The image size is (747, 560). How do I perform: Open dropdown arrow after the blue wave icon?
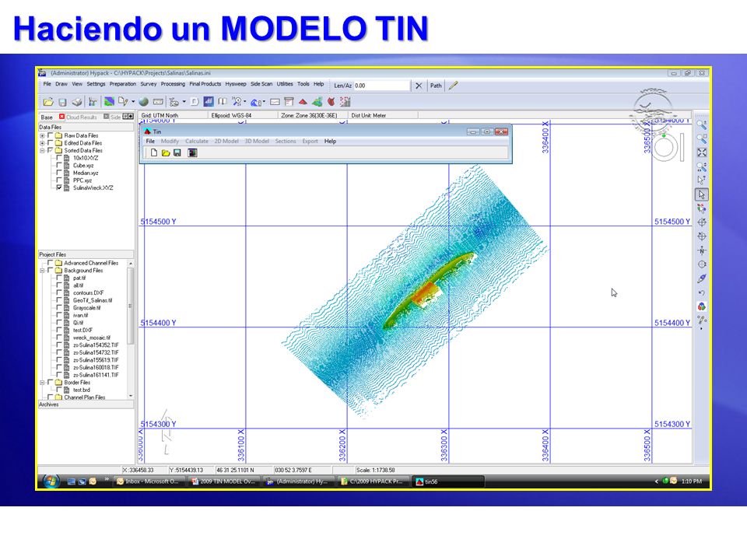click(264, 102)
